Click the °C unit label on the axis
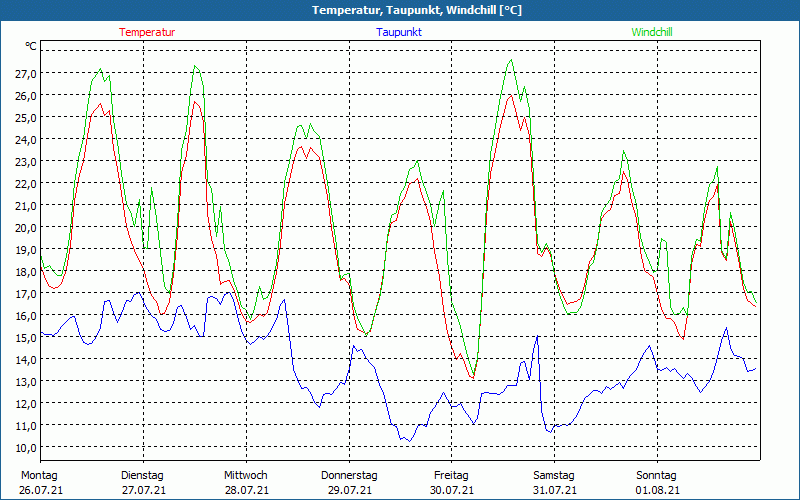800x500 pixels. (x=31, y=46)
